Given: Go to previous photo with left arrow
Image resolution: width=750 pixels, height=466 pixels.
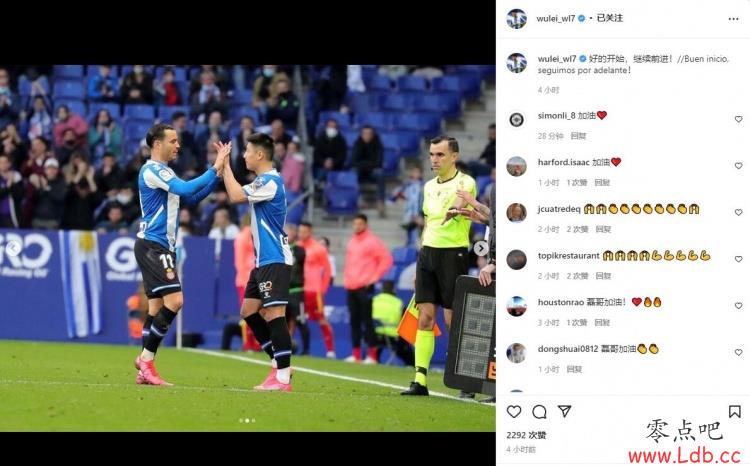Looking at the screenshot, I should [13, 248].
